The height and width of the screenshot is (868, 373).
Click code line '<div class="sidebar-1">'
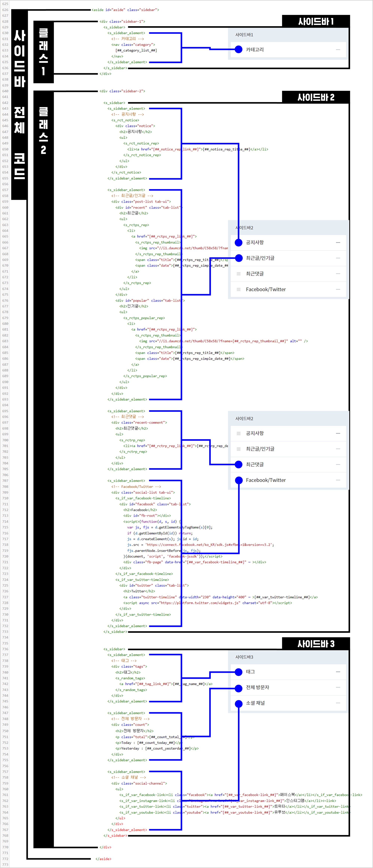122,21
